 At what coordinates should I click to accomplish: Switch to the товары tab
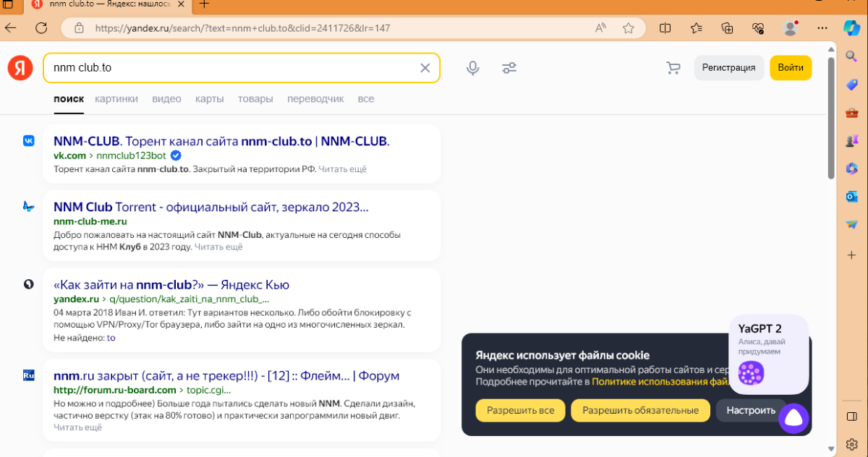255,98
